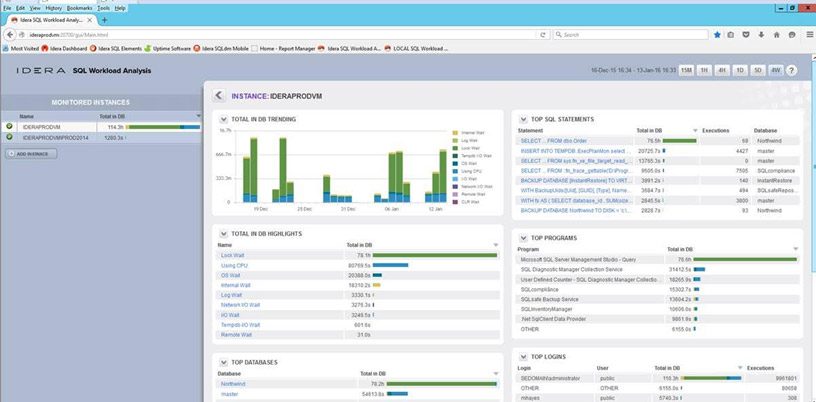
Task: Collapse the Total in DB Trending panel
Action: coord(224,119)
